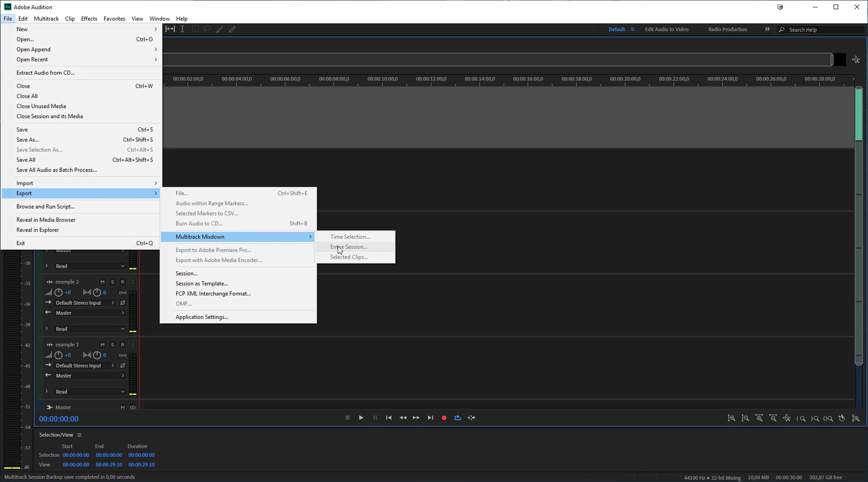Click Zoom In Amplitude icon
This screenshot has height=482, width=868.
(x=731, y=418)
